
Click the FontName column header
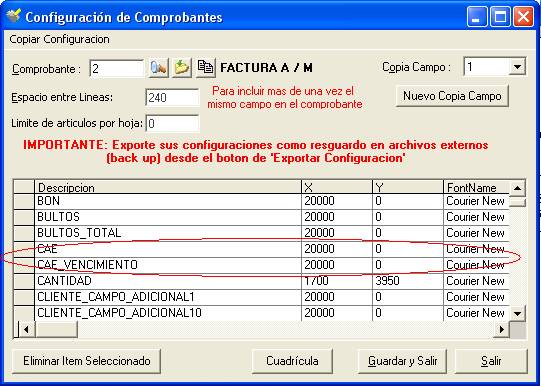click(x=476, y=187)
